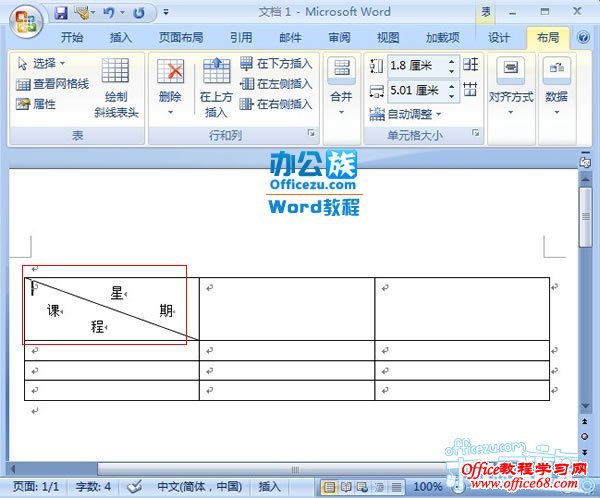This screenshot has width=600, height=498.
Task: Click the 合并 merge cells icon
Action: [x=342, y=70]
